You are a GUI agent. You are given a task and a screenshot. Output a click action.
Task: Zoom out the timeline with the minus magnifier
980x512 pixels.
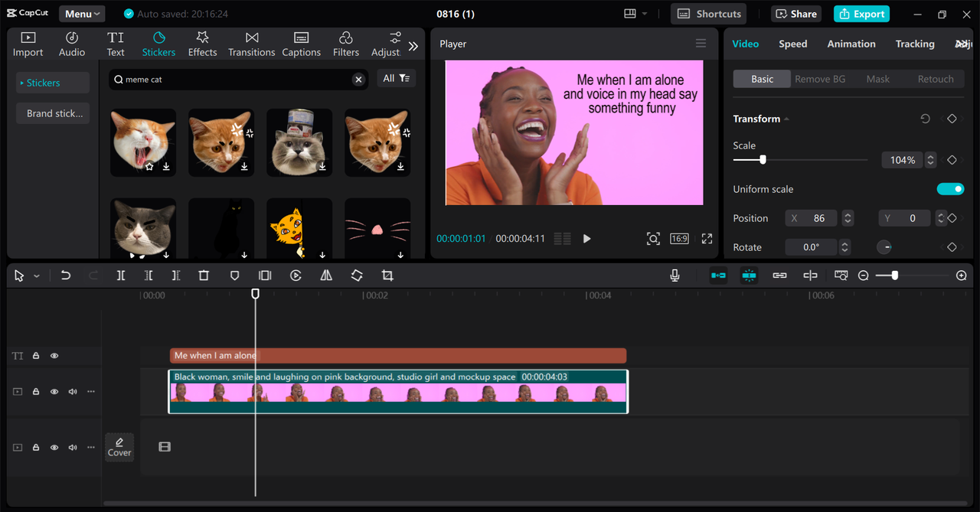pyautogui.click(x=863, y=276)
